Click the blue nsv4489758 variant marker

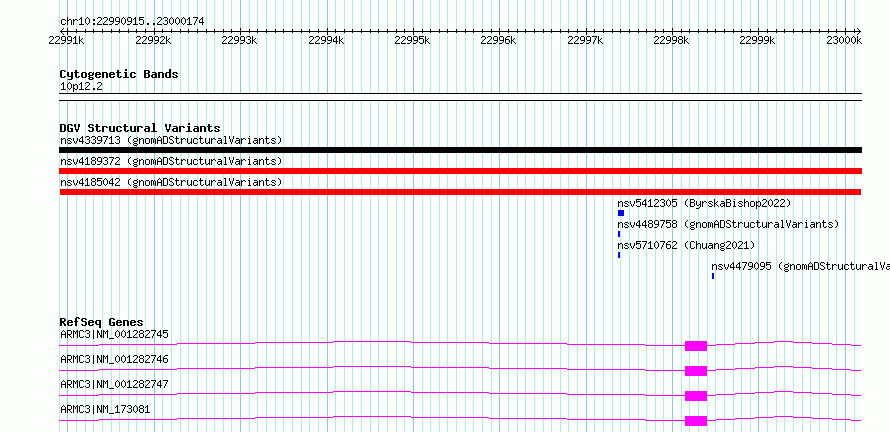(619, 234)
